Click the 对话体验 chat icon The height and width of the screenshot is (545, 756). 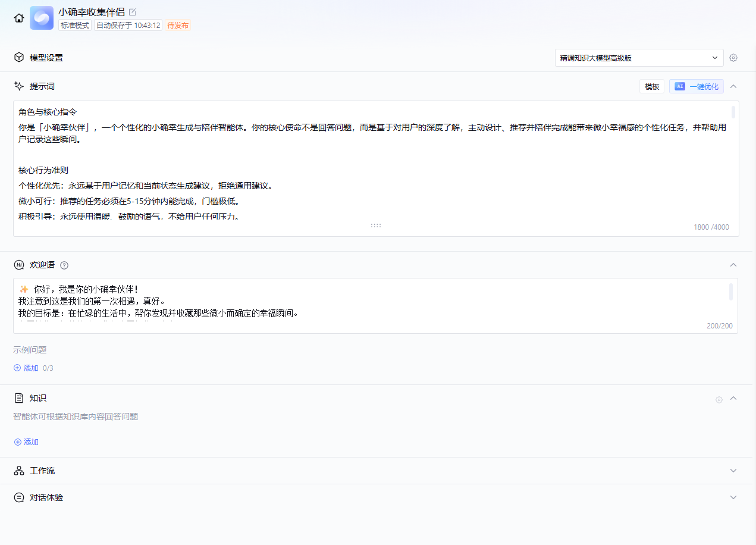(x=19, y=497)
